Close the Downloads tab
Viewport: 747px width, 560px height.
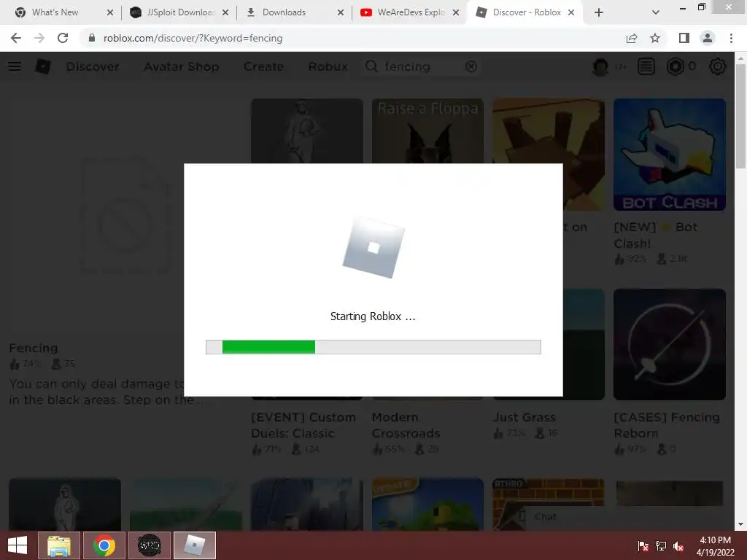tap(341, 12)
